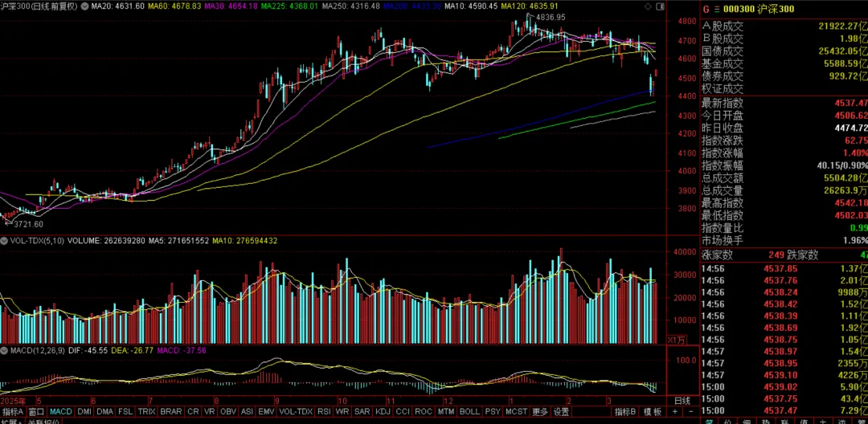Select the VOL-TDX indicator in bottom bar
The image size is (868, 424).
[x=296, y=412]
